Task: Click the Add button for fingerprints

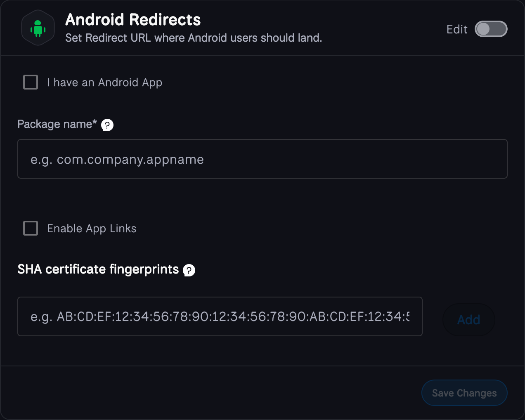Action: pyautogui.click(x=468, y=319)
